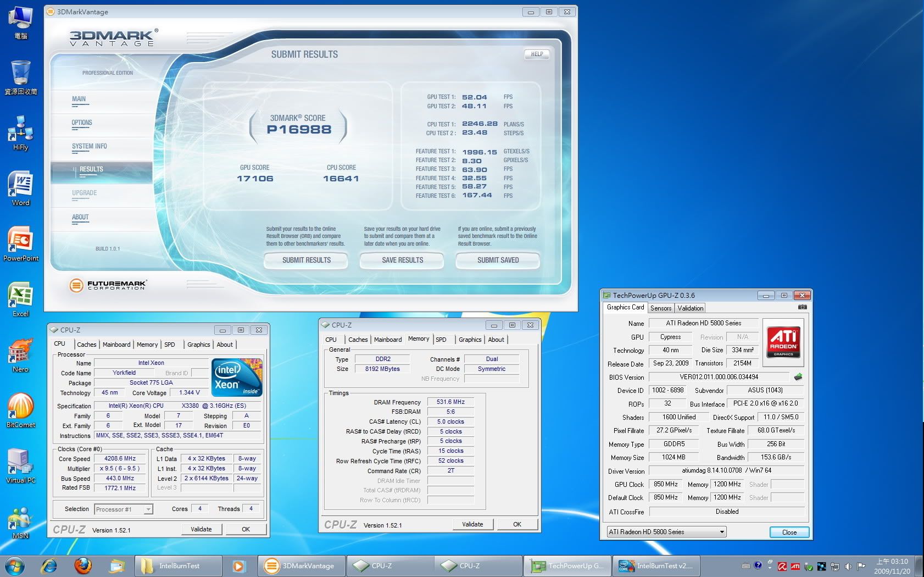924x577 pixels.
Task: Click Validate in the left CPU-Z window
Action: click(x=201, y=529)
